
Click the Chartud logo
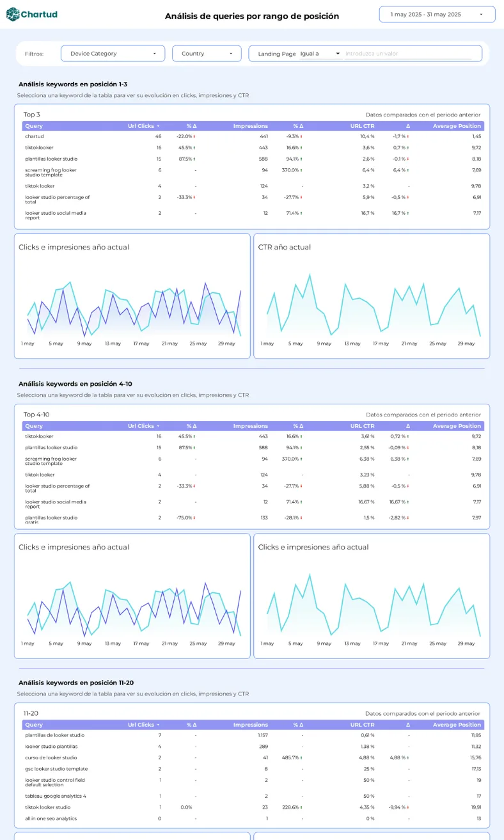(31, 14)
